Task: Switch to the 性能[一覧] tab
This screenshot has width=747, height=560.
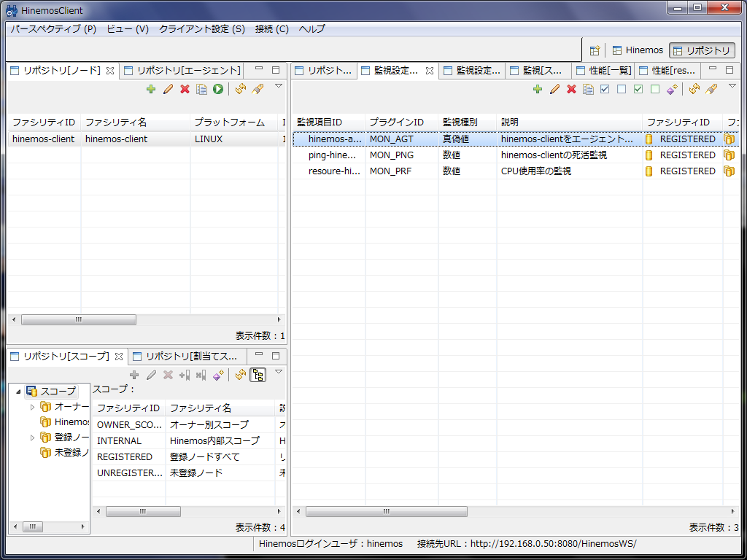Action: [x=603, y=71]
